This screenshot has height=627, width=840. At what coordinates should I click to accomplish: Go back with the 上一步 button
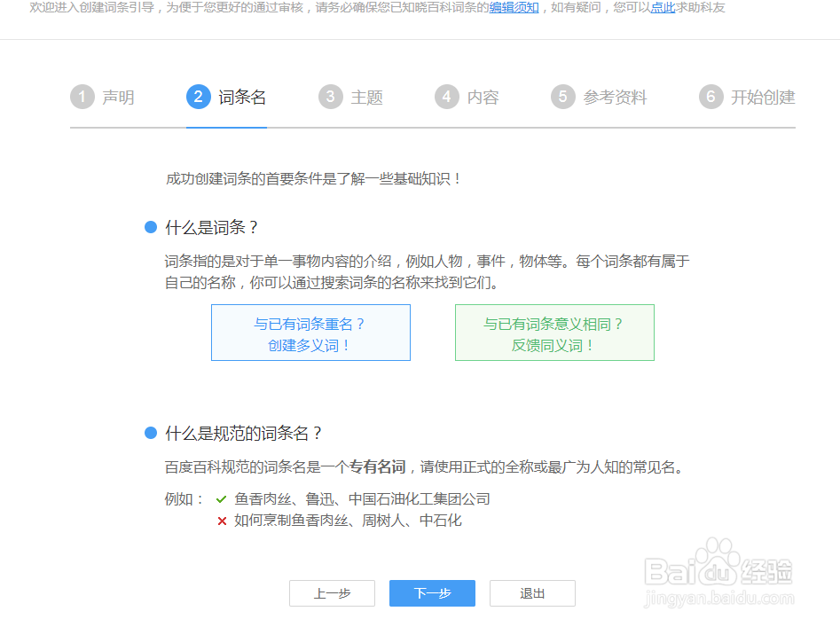[332, 593]
